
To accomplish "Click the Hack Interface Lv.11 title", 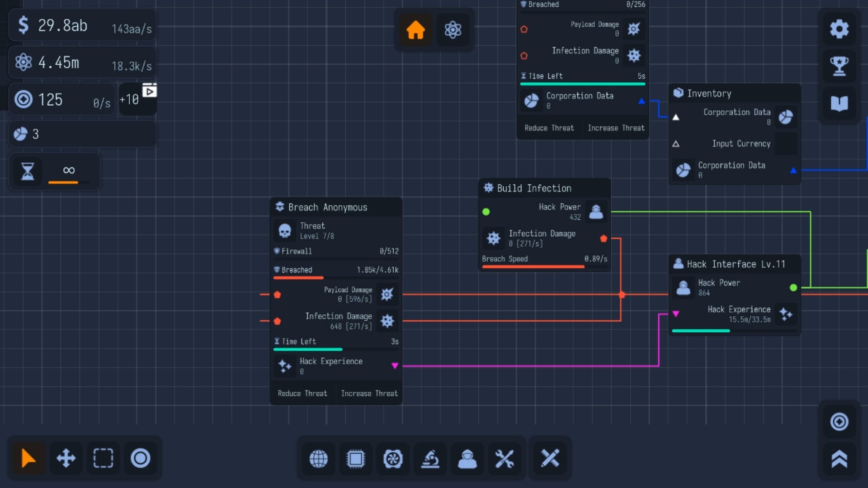I will (736, 264).
